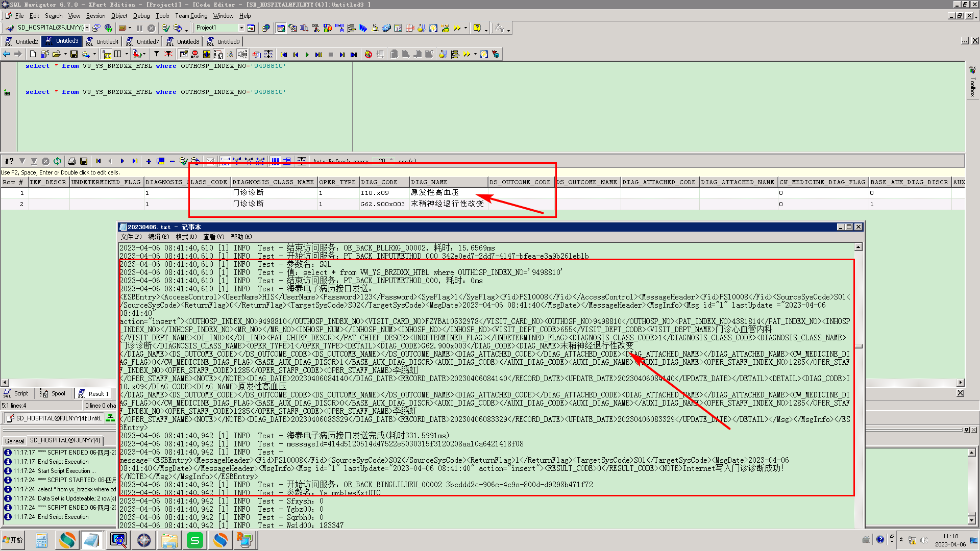The height and width of the screenshot is (551, 980).
Task: Click the Save file icon in editor toolbar
Action: 74,54
